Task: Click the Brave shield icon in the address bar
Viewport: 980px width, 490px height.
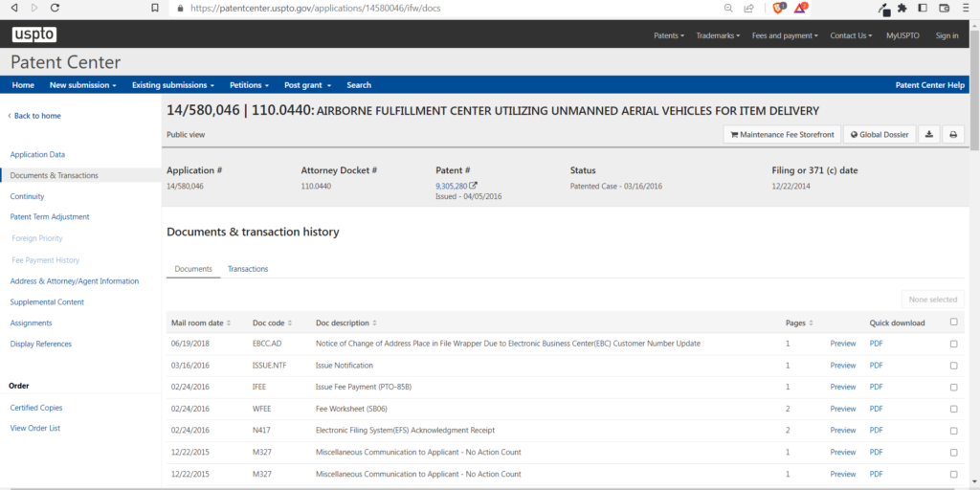Action: [779, 8]
